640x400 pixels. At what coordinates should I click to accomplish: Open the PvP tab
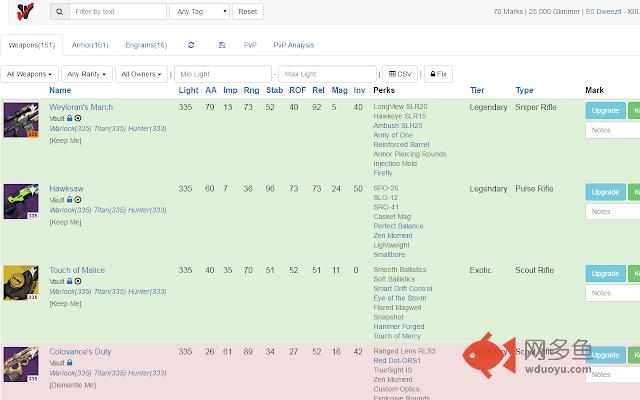point(250,45)
